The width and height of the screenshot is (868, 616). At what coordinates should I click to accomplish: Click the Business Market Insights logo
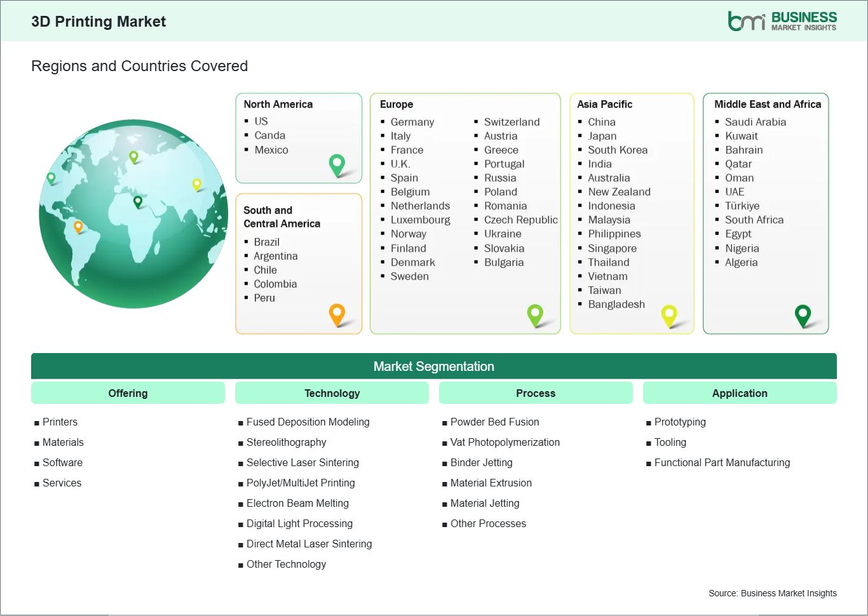782,21
